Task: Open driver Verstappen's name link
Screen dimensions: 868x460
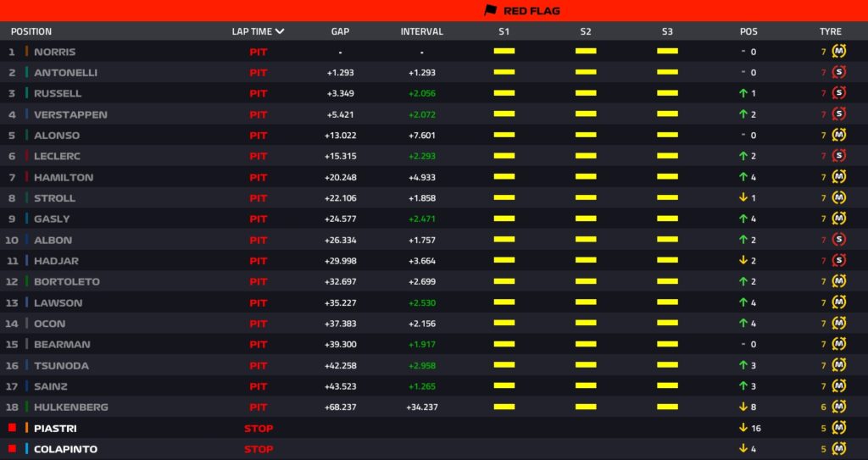Action: click(x=70, y=114)
